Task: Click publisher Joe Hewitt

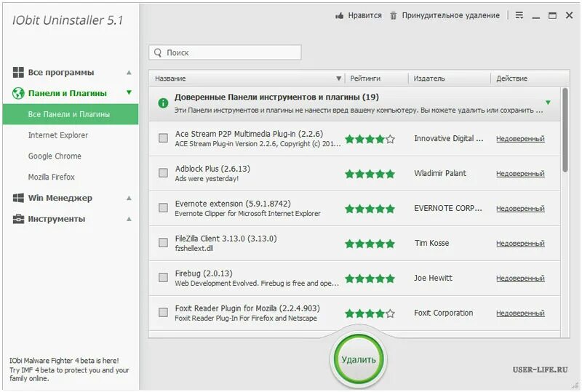Action: click(x=433, y=278)
